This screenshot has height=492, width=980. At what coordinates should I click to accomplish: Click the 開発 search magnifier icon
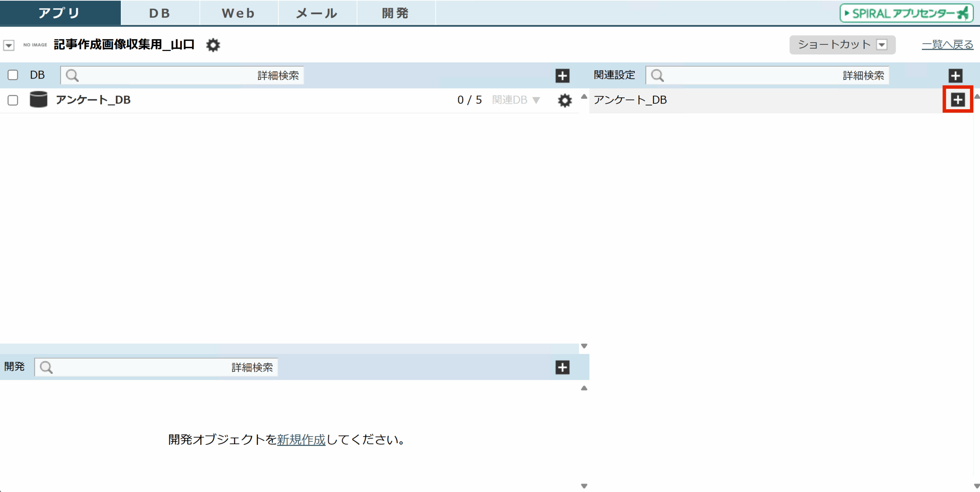pos(46,367)
